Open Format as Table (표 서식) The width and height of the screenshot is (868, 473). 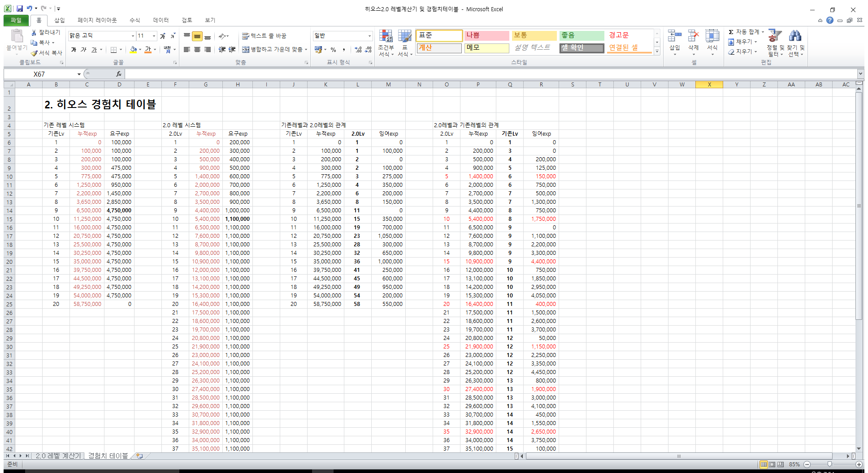click(405, 43)
